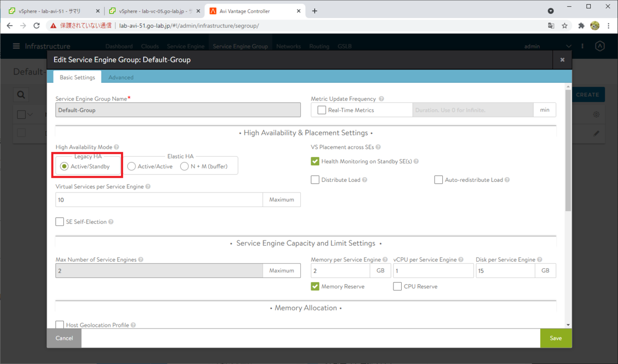Expand select-all checkbox dropdown arrow in table
The image size is (618, 364).
30,114
